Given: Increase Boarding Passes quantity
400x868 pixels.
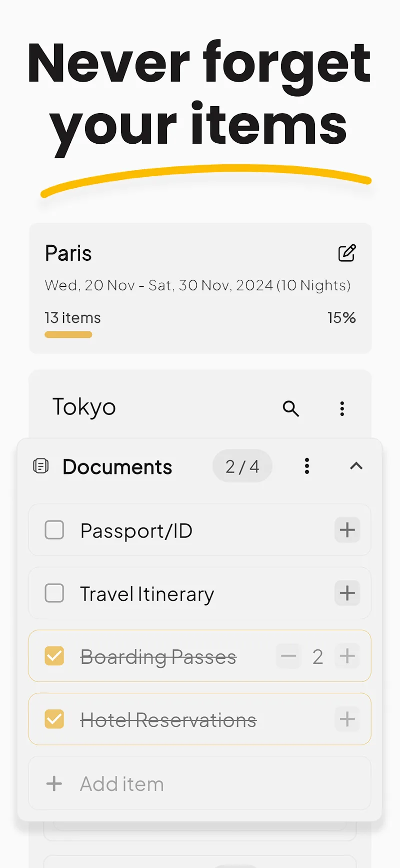Looking at the screenshot, I should (347, 656).
